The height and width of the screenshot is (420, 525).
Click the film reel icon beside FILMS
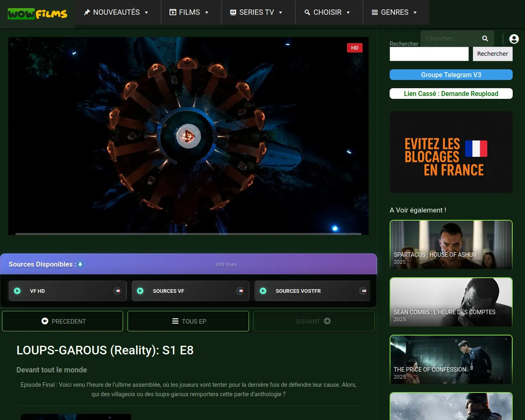(x=173, y=12)
